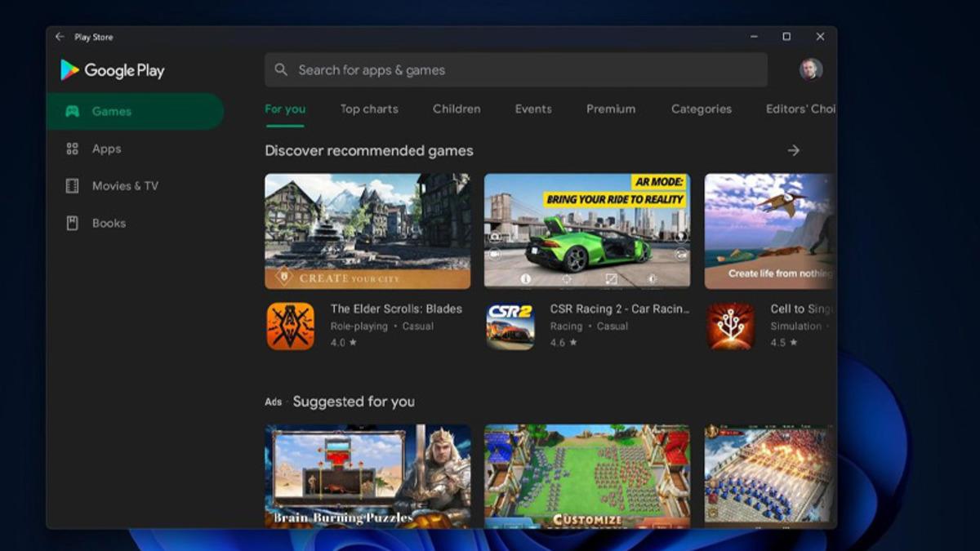Open the user profile avatar
This screenshot has width=980, height=551.
click(810, 69)
